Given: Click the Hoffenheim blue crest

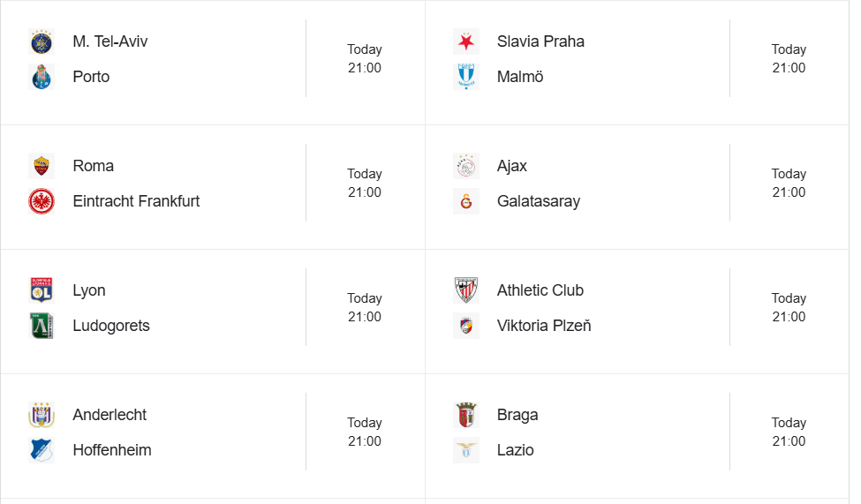Looking at the screenshot, I should click(x=42, y=450).
